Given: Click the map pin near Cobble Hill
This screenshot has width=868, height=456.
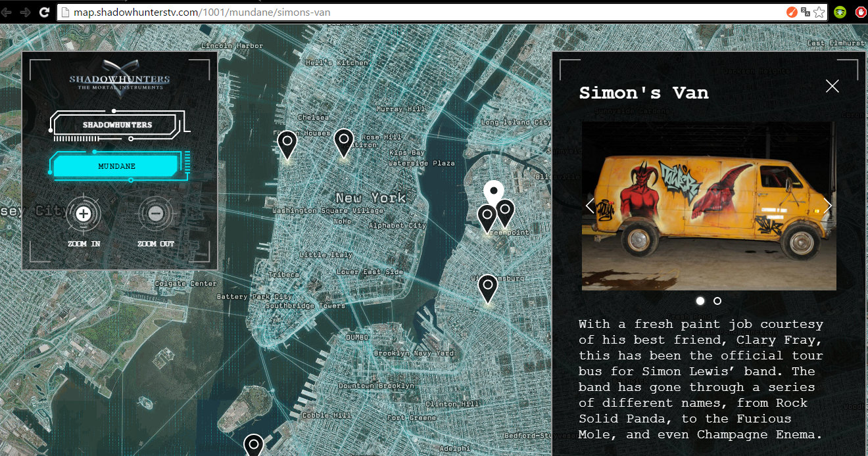Looking at the screenshot, I should [x=253, y=444].
